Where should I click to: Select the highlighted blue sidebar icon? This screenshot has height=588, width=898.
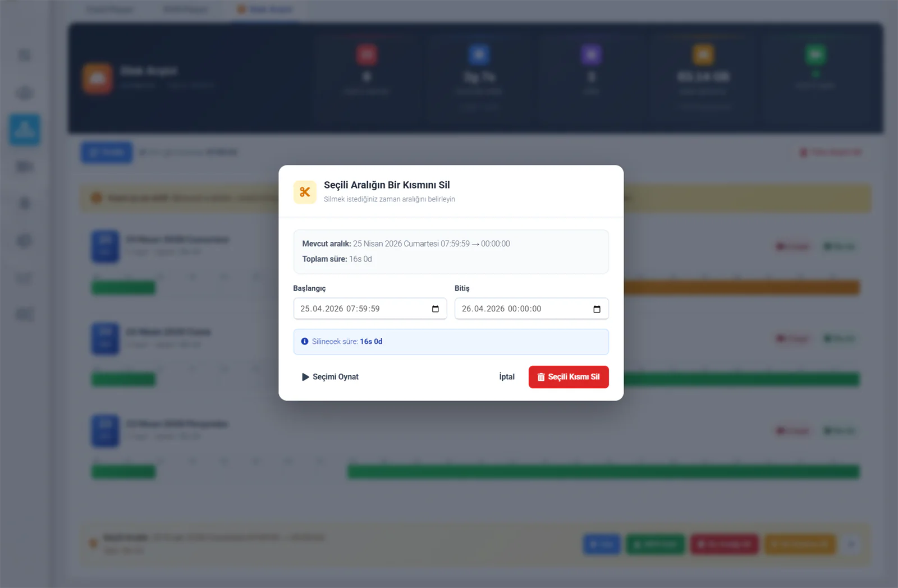[25, 130]
